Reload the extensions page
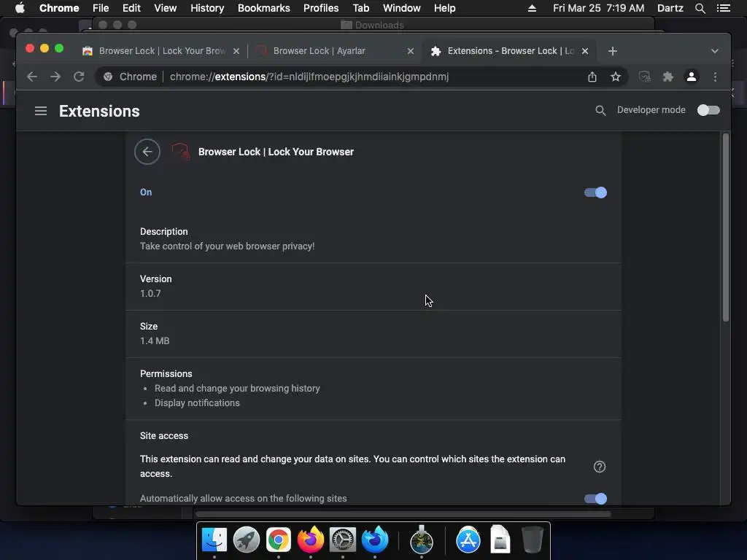Image resolution: width=747 pixels, height=560 pixels. [x=79, y=77]
